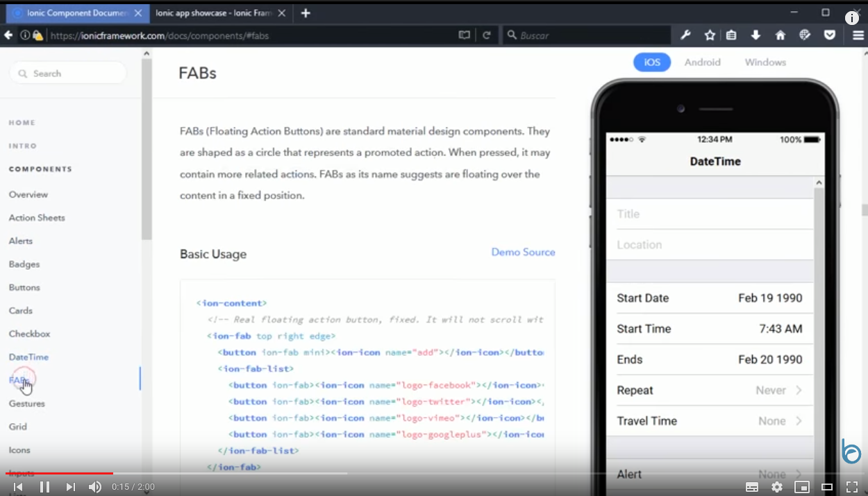This screenshot has height=496, width=868.
Task: Open Ends date picker showing Feb 20 1990
Action: (x=710, y=359)
